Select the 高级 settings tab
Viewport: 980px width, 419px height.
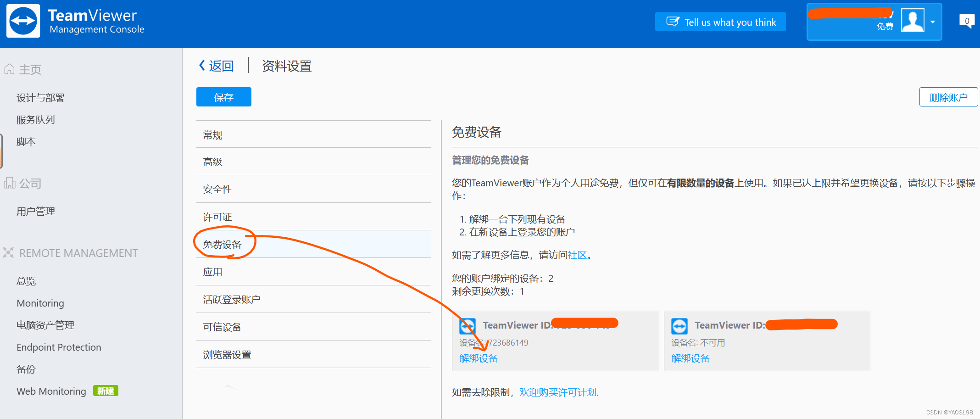(x=313, y=162)
